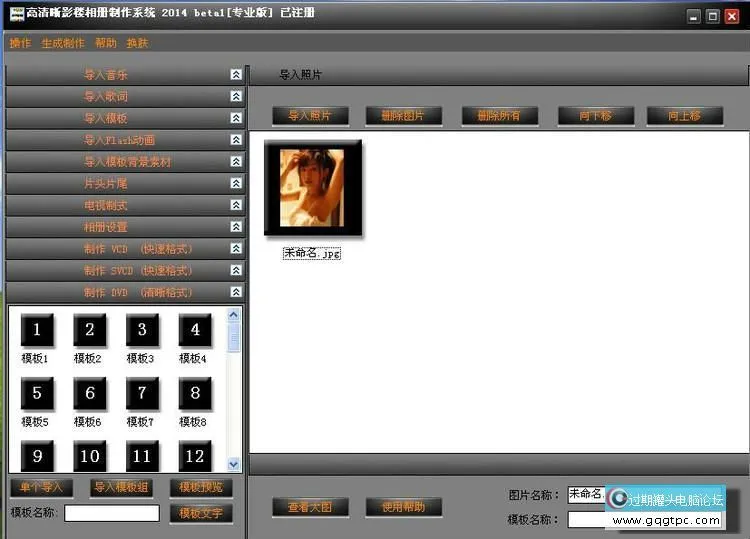The width and height of the screenshot is (750, 539).
Task: Click the 制作 DVD panel header
Action: coord(125,292)
